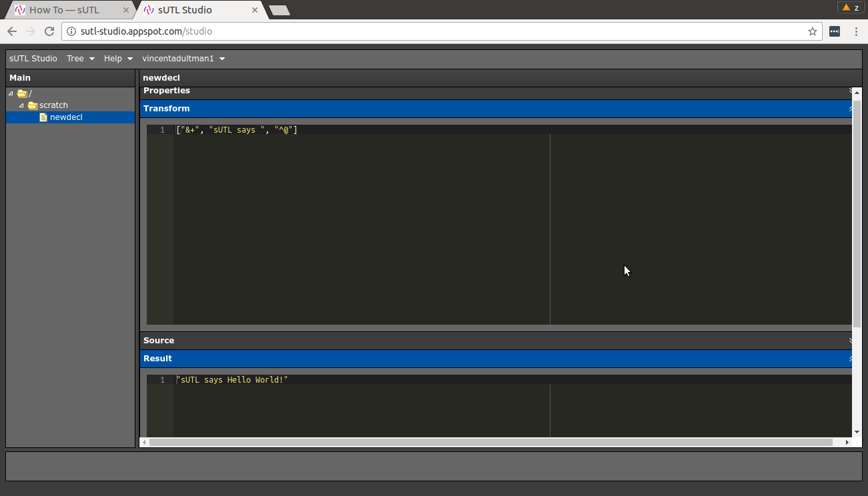Screen dimensions: 868x496
Task: Click the horizontal scrollbar left arrow
Action: (x=144, y=442)
